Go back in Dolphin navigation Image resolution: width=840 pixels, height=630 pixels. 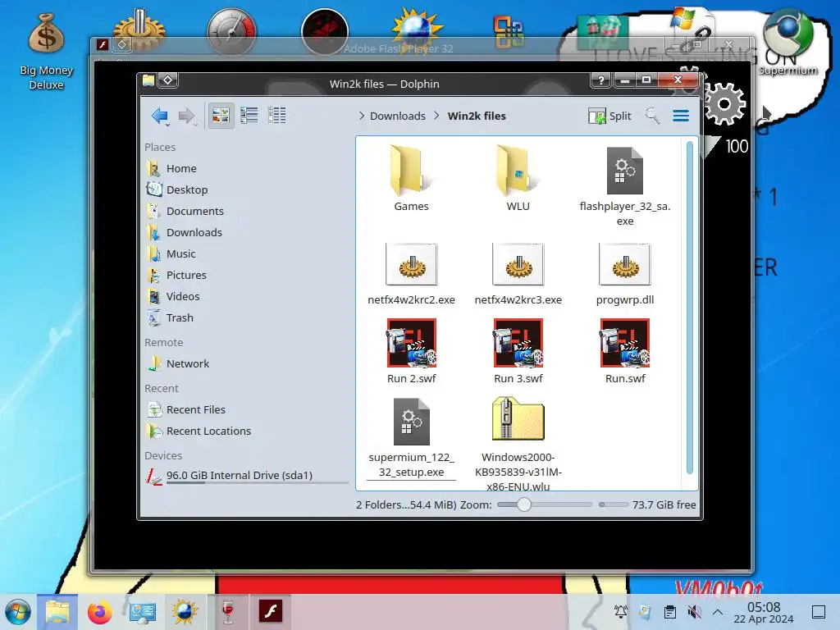click(x=160, y=116)
